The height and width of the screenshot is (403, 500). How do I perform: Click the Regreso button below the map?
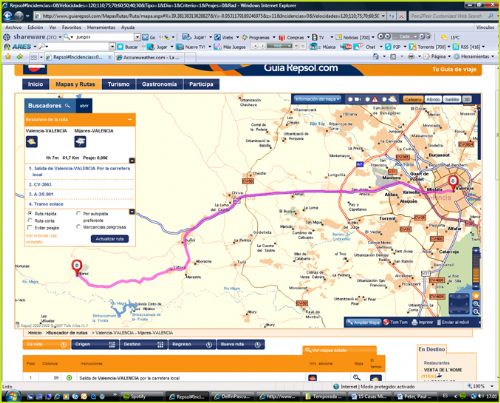(192, 344)
